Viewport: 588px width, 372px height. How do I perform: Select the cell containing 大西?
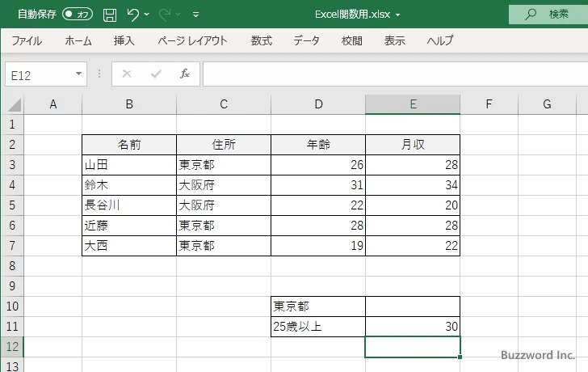click(x=129, y=246)
